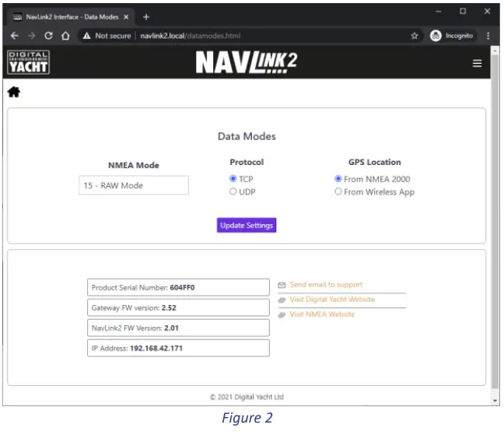Click the home icon below the header

[14, 92]
